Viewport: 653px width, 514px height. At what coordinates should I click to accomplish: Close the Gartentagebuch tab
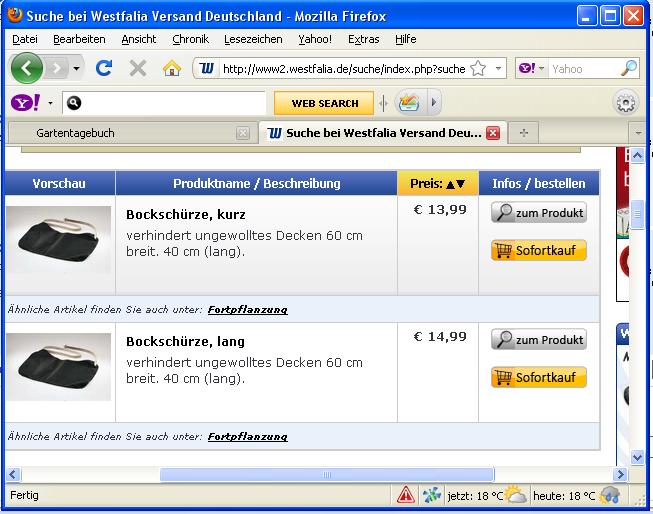pos(242,133)
